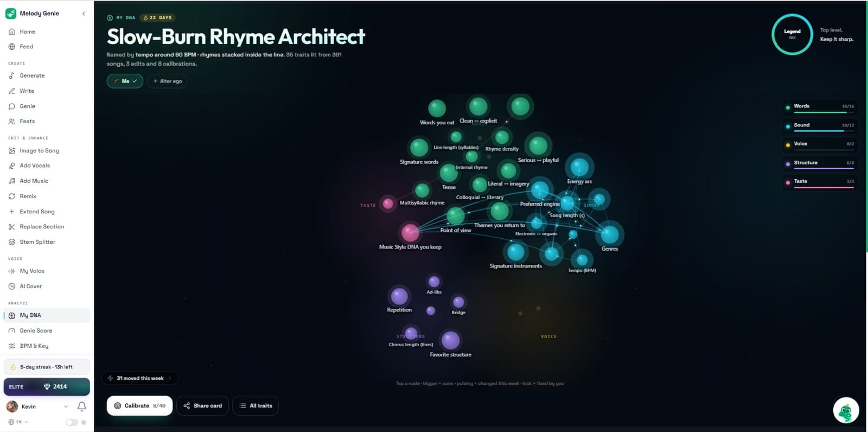This screenshot has height=432, width=868.
Task: Click the AI Cover icon
Action: (x=12, y=286)
